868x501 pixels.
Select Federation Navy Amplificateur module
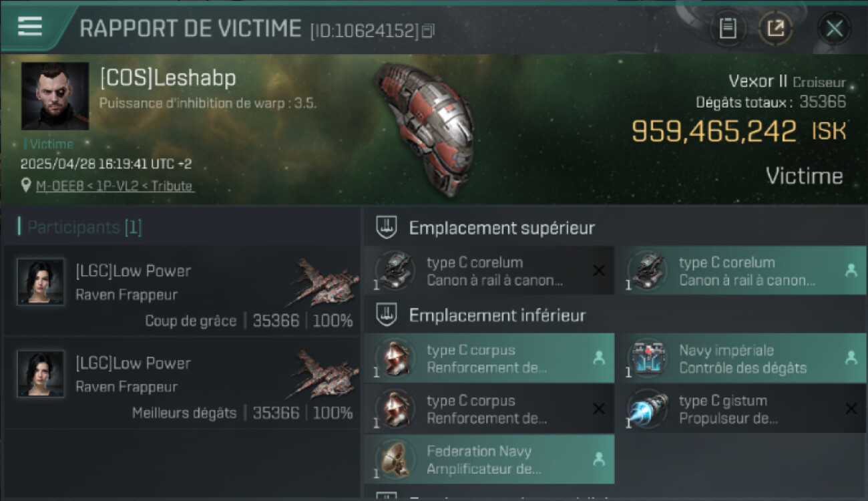[489, 459]
